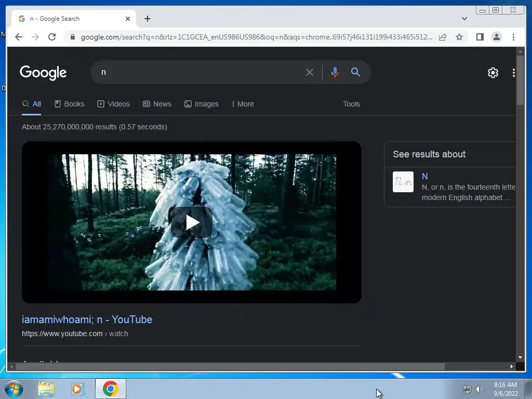Open Chrome profile avatar menu
This screenshot has height=399, width=532.
(x=496, y=37)
